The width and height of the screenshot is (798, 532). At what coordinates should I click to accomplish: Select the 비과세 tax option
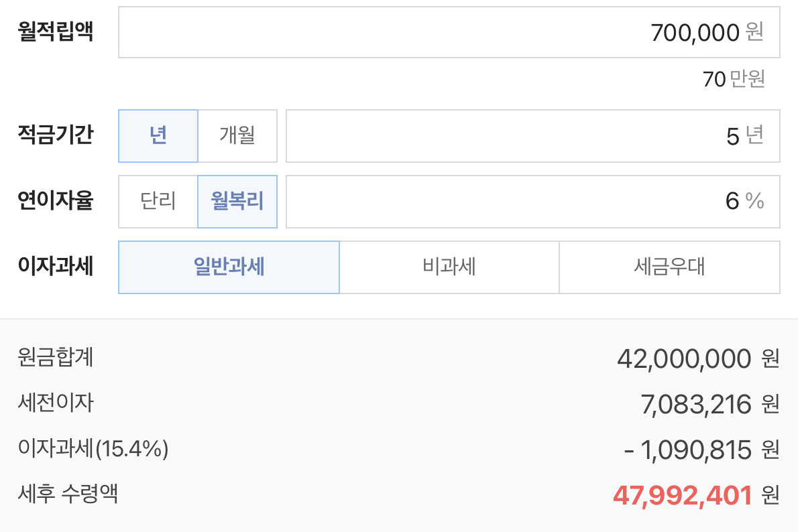[x=449, y=267]
